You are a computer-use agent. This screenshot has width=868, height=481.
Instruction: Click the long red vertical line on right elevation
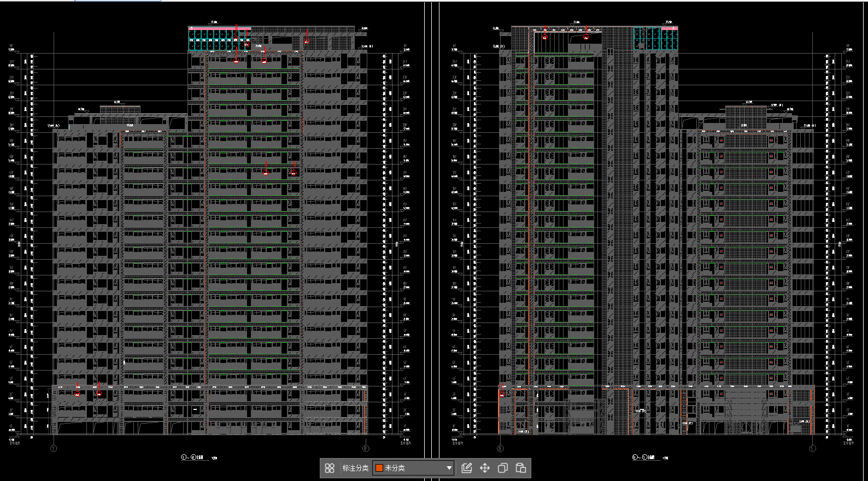click(529, 219)
